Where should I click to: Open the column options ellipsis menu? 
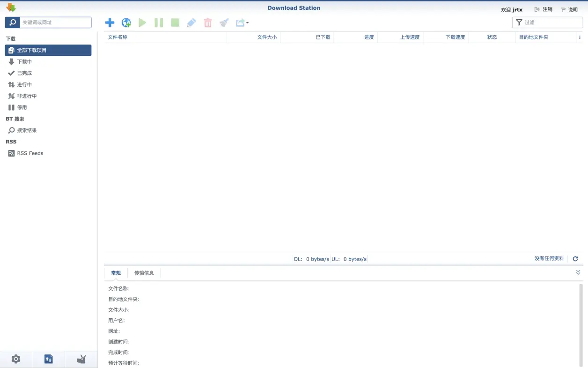coord(580,37)
